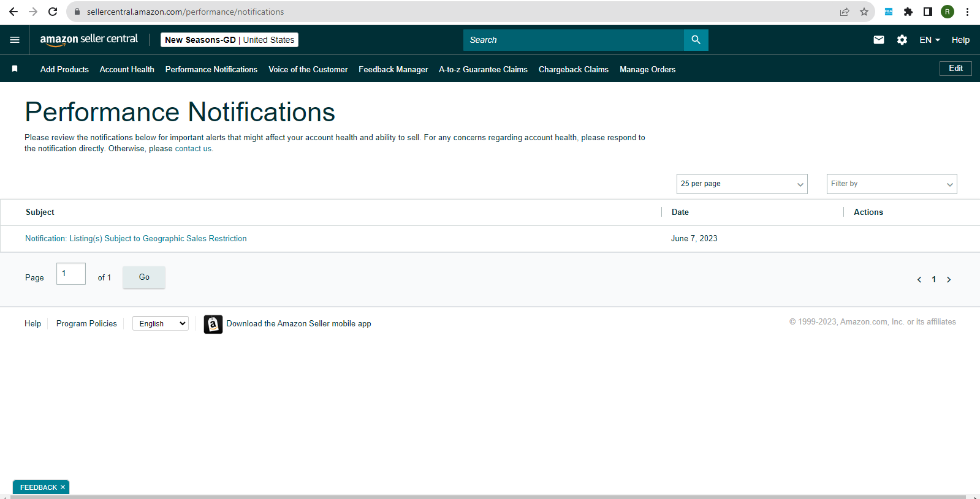Close the FEEDBACK tab with X

63,487
